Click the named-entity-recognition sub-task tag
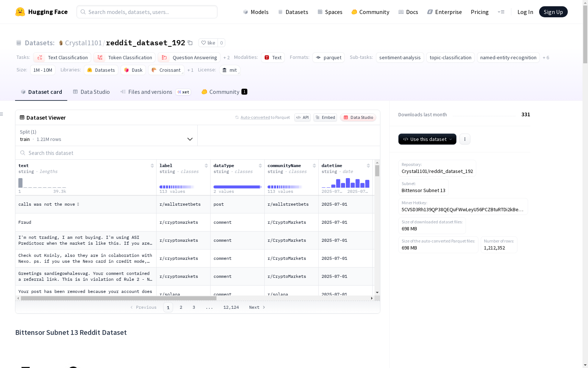This screenshot has width=588, height=368. pyautogui.click(x=508, y=58)
